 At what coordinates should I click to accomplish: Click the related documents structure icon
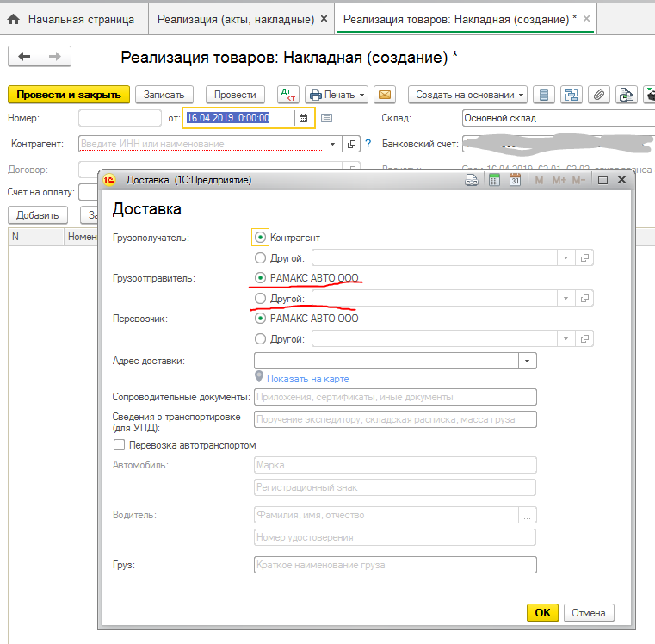[571, 95]
